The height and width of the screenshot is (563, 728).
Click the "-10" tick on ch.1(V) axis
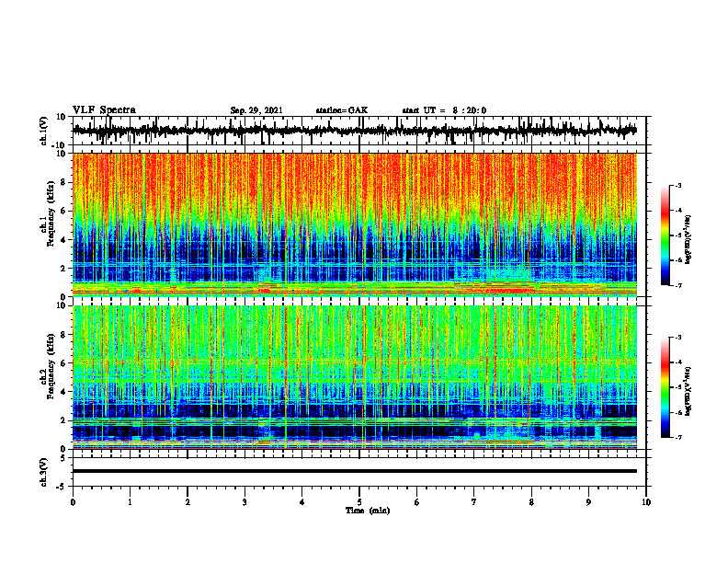60,144
